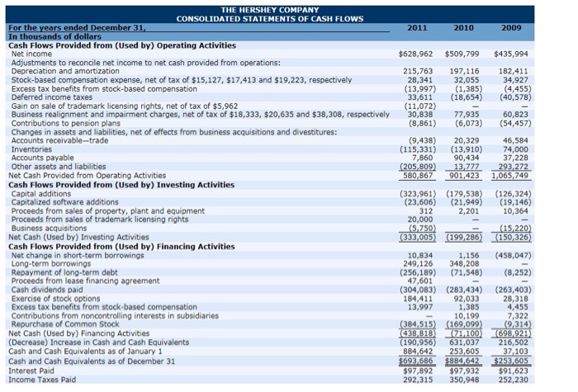
Task: Select the 2011 net income $628,962
Action: (416, 54)
